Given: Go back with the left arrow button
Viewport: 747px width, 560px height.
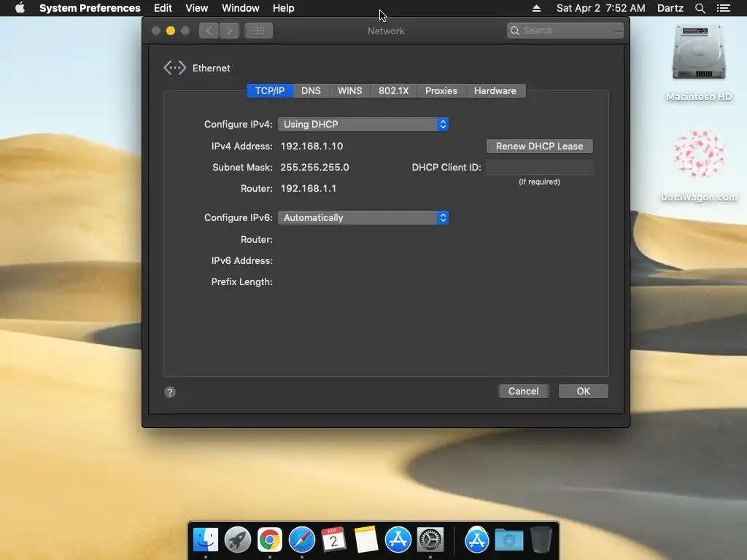Looking at the screenshot, I should [x=209, y=31].
